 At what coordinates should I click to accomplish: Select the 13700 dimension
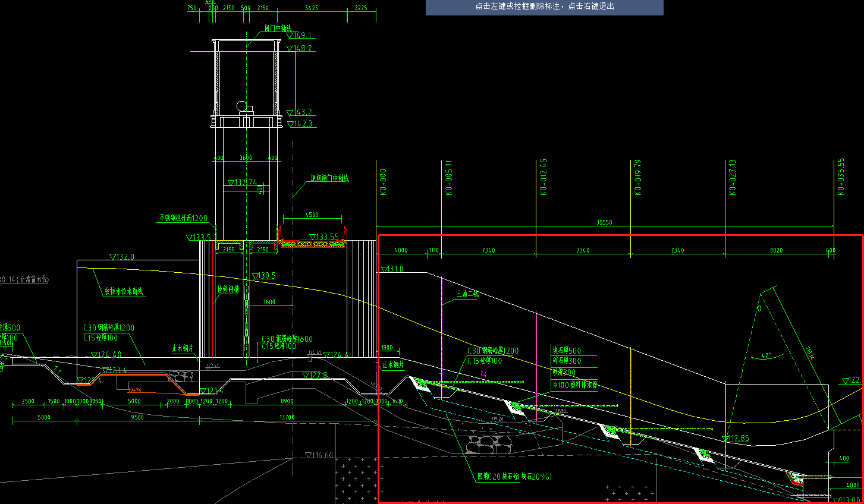(x=287, y=418)
